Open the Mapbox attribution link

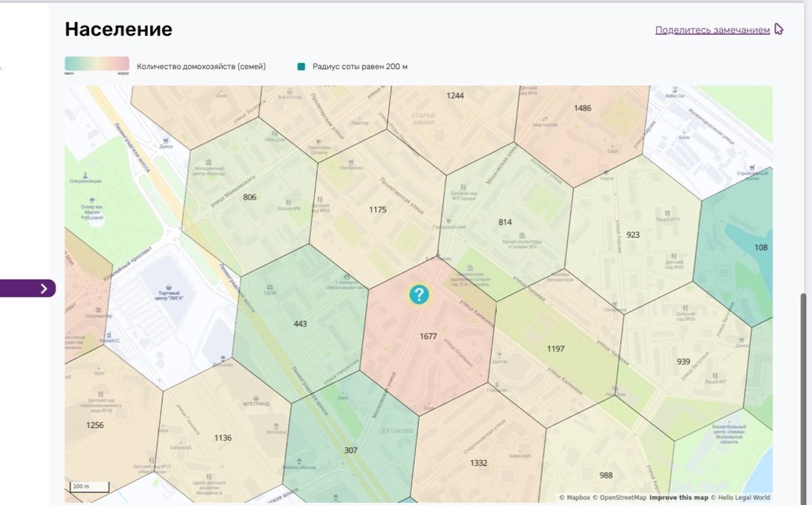(x=575, y=497)
